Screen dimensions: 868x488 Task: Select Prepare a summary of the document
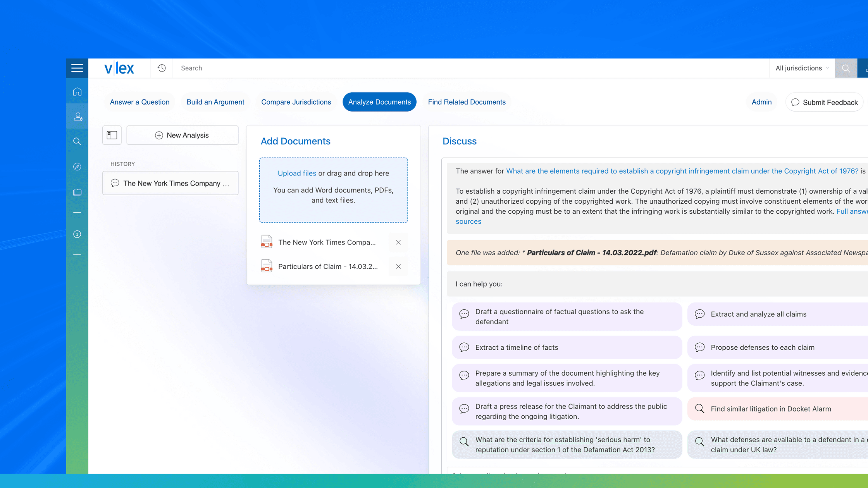point(567,378)
